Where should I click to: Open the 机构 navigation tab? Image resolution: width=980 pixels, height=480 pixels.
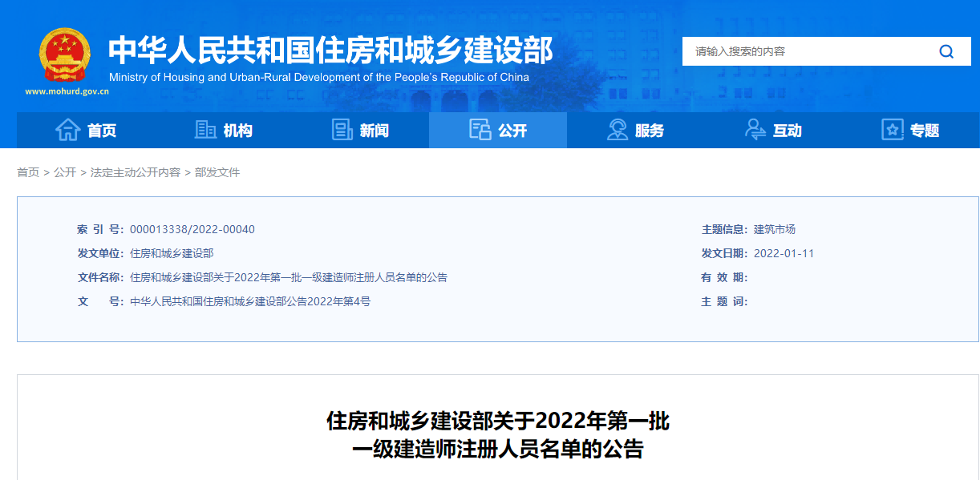[223, 130]
